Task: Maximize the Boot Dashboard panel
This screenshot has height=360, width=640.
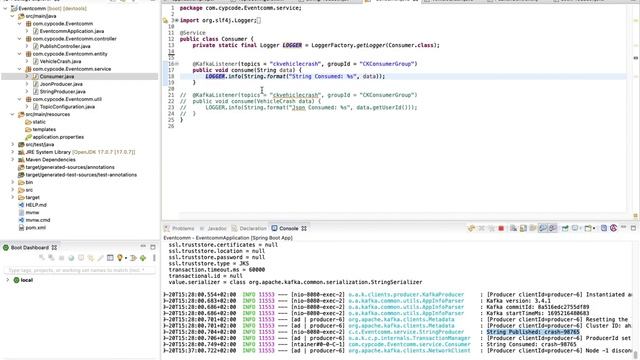Action: [x=153, y=247]
